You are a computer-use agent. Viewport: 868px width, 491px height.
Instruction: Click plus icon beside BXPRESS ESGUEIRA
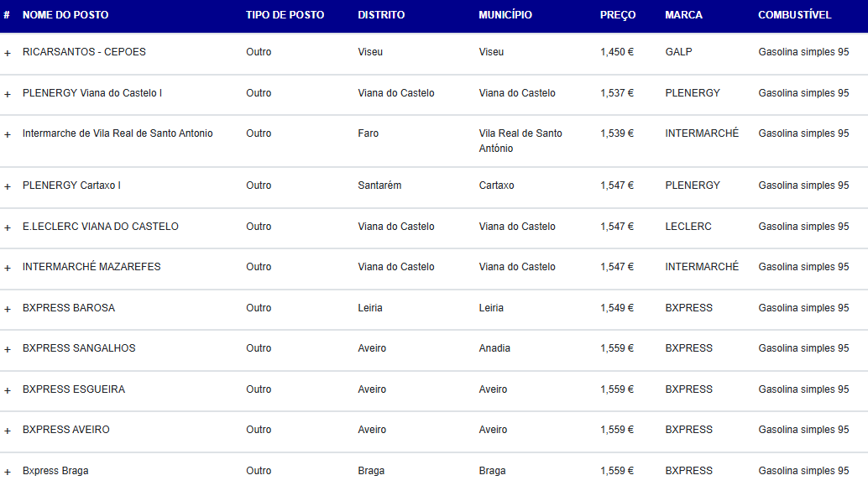8,390
